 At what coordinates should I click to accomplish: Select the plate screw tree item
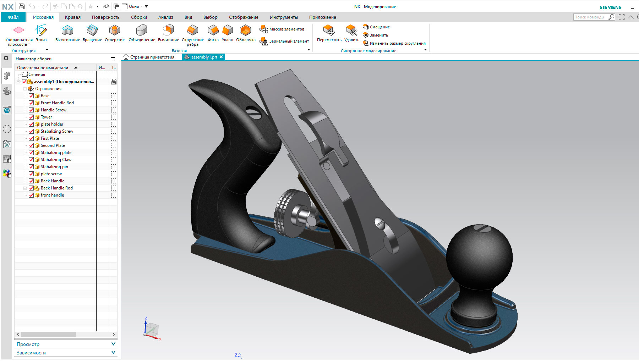pyautogui.click(x=51, y=174)
